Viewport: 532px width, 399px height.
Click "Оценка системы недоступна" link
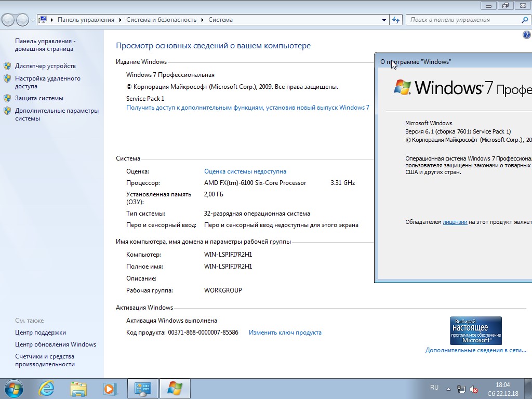click(x=245, y=171)
